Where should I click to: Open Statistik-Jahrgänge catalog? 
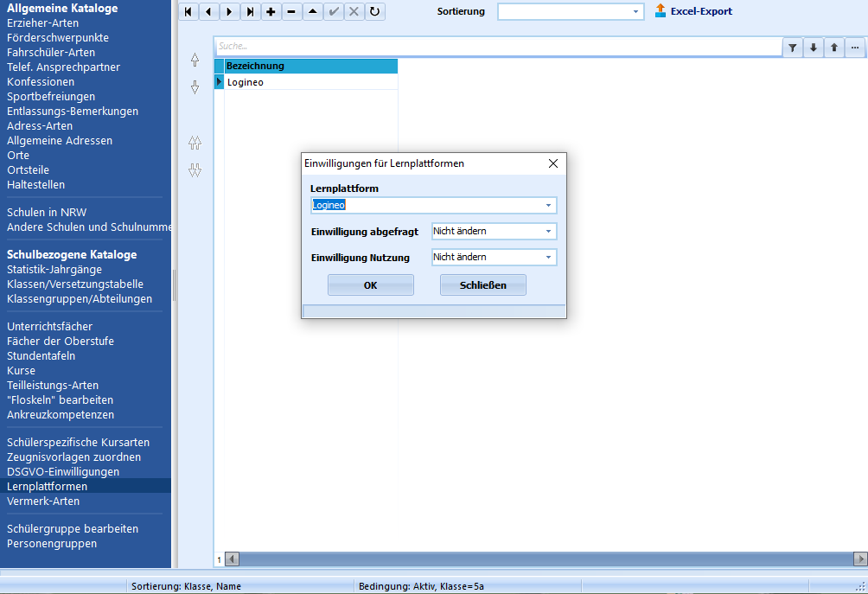pyautogui.click(x=54, y=270)
